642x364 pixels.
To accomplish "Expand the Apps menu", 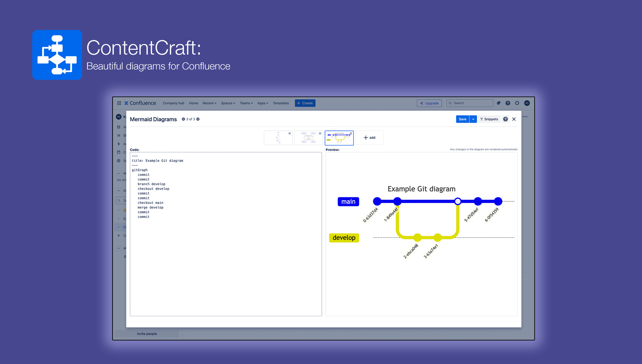I will pos(263,103).
